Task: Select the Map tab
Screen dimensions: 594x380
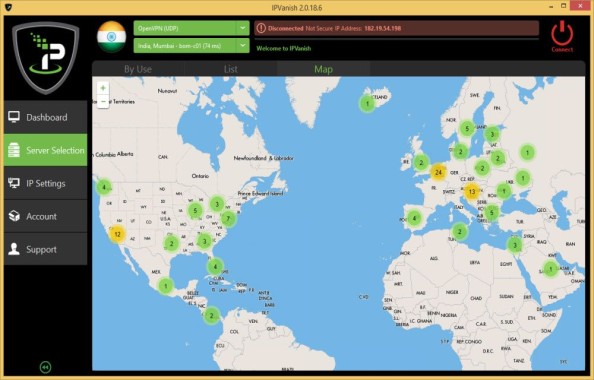Action: 324,69
